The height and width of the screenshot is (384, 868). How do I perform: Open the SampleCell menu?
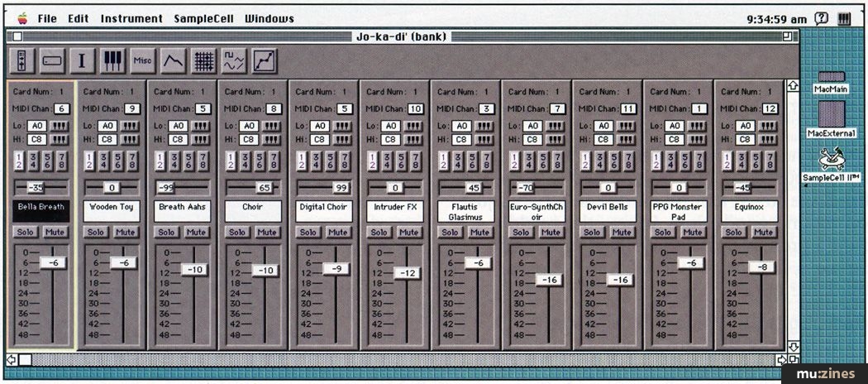pos(203,18)
